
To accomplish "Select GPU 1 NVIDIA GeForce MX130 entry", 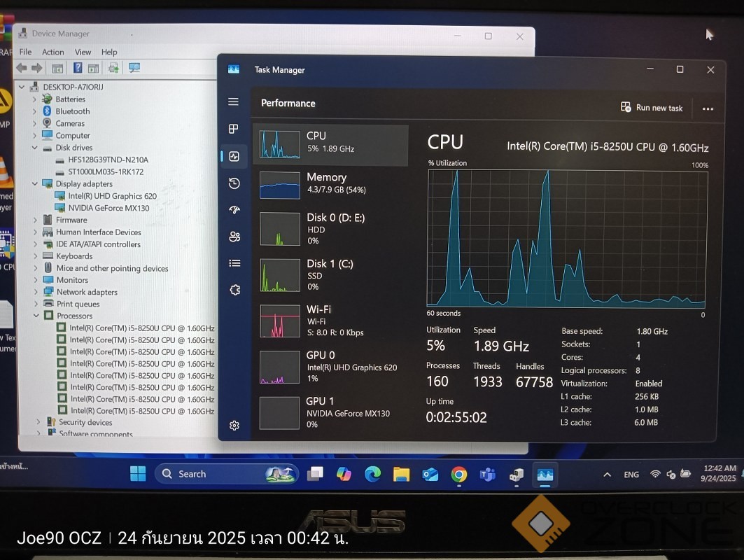I will [x=331, y=412].
